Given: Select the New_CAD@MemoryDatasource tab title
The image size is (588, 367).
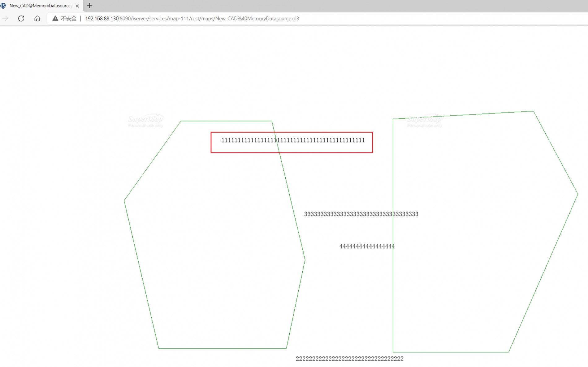Looking at the screenshot, I should pyautogui.click(x=40, y=6).
